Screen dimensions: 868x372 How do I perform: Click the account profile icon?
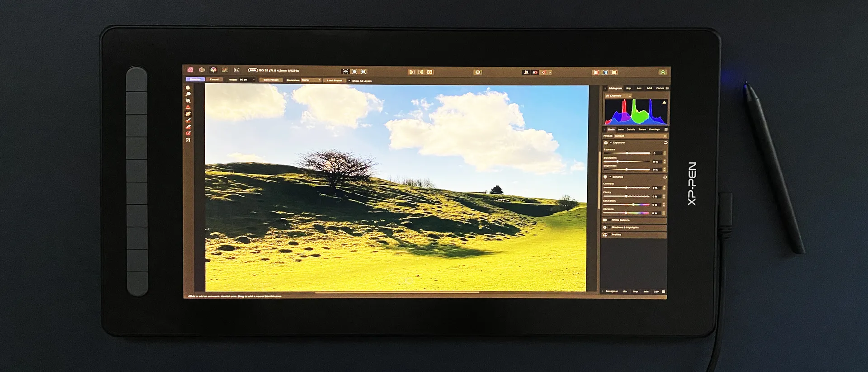[662, 72]
